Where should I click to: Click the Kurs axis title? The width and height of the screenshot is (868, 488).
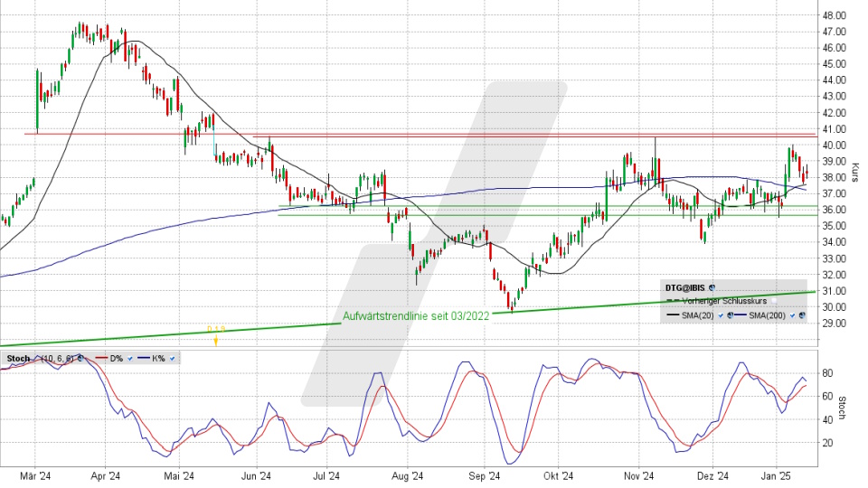point(854,174)
